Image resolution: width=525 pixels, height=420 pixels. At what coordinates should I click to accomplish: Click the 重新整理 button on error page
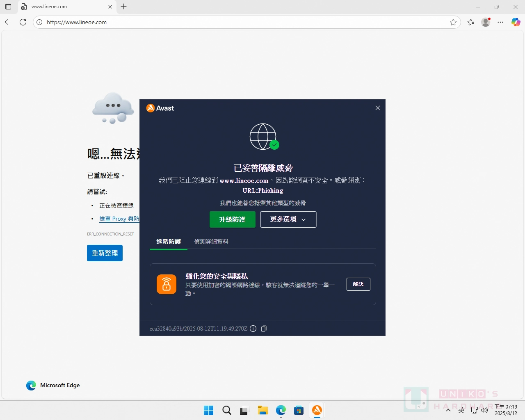pos(105,253)
